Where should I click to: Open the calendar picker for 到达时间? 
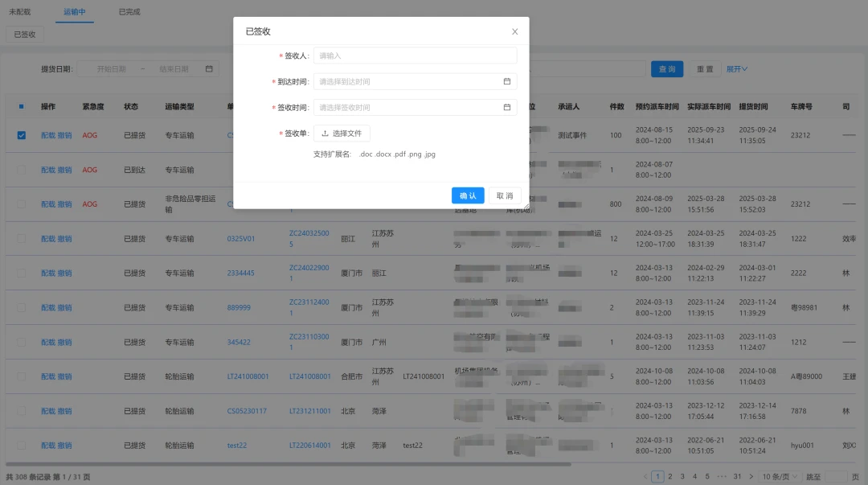(x=508, y=81)
